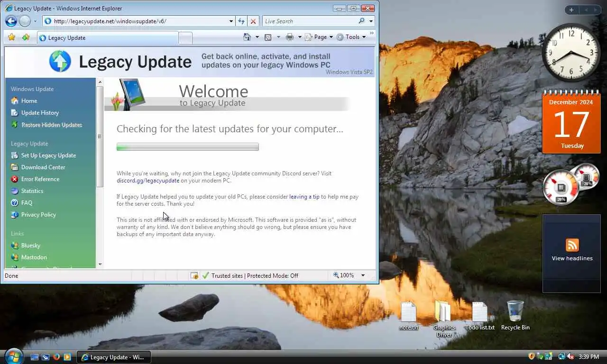Click the Legacy Update logo icon
607x364 pixels.
(60, 61)
